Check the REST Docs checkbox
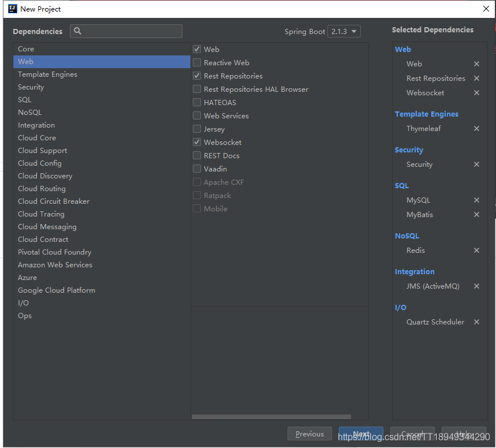Screen dimensions: 496x448 click(x=197, y=155)
